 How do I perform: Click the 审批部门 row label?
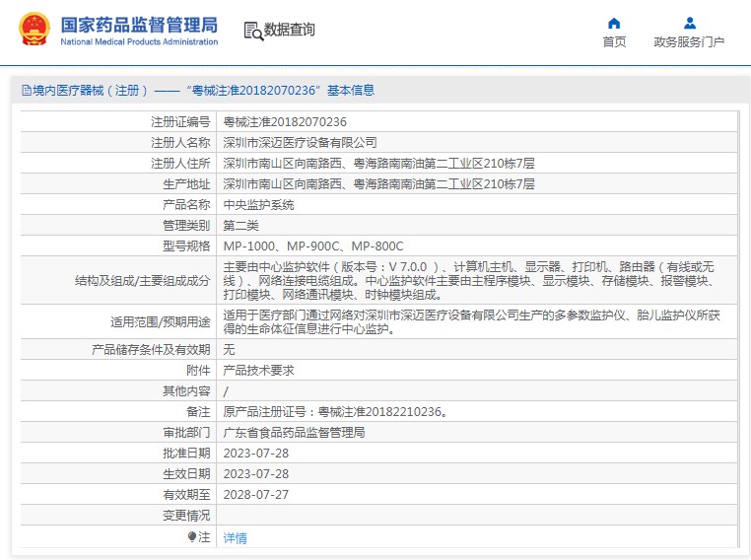point(186,433)
